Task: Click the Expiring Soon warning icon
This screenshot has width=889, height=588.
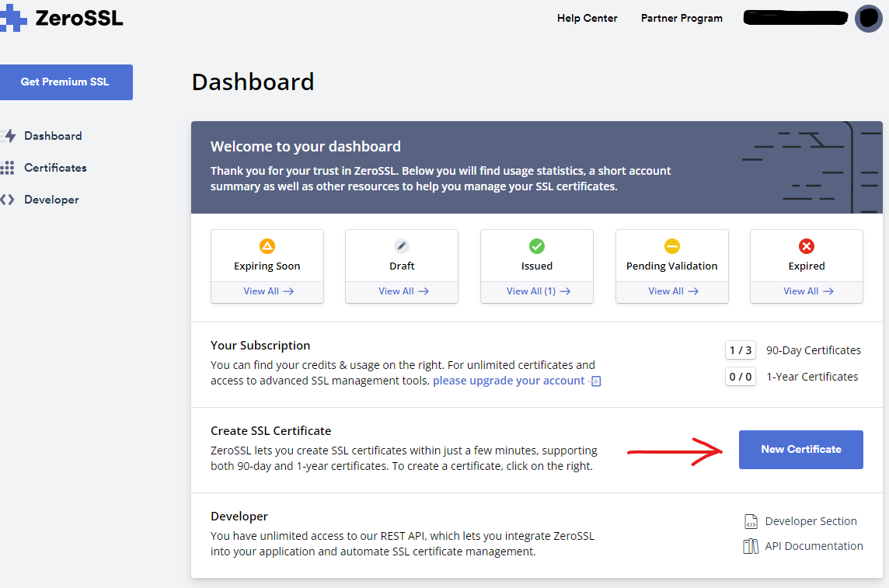Action: point(267,246)
